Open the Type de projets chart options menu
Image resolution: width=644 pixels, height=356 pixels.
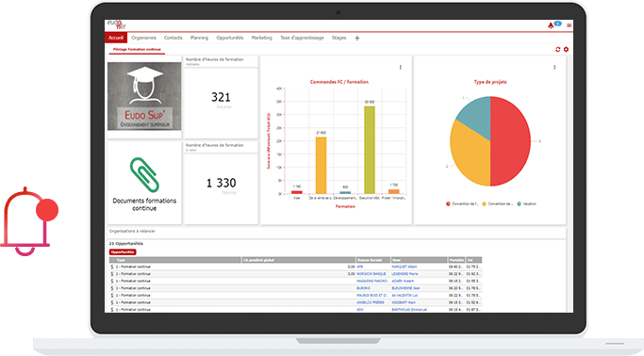coord(554,67)
